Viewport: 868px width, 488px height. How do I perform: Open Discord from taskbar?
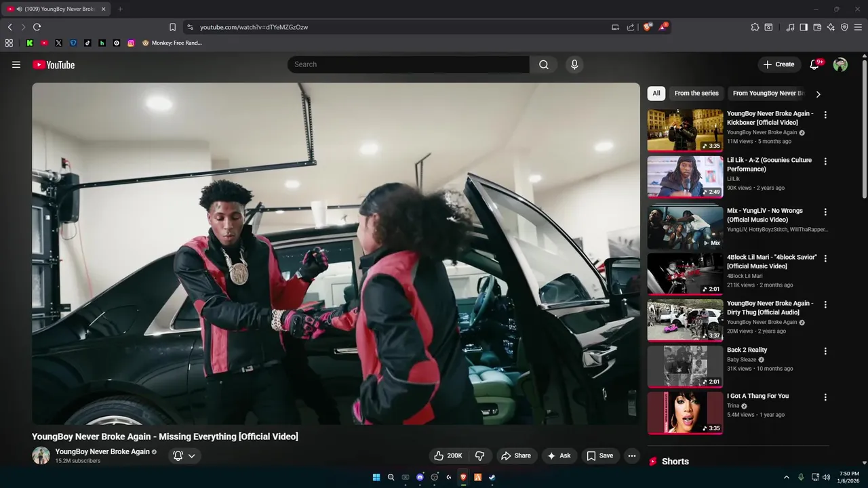point(420,477)
